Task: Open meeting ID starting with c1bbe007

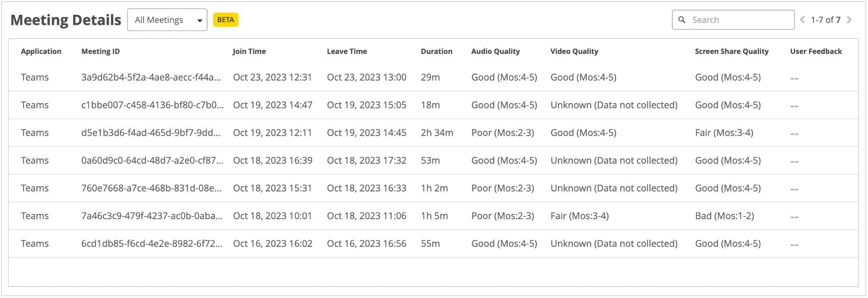Action: [152, 105]
